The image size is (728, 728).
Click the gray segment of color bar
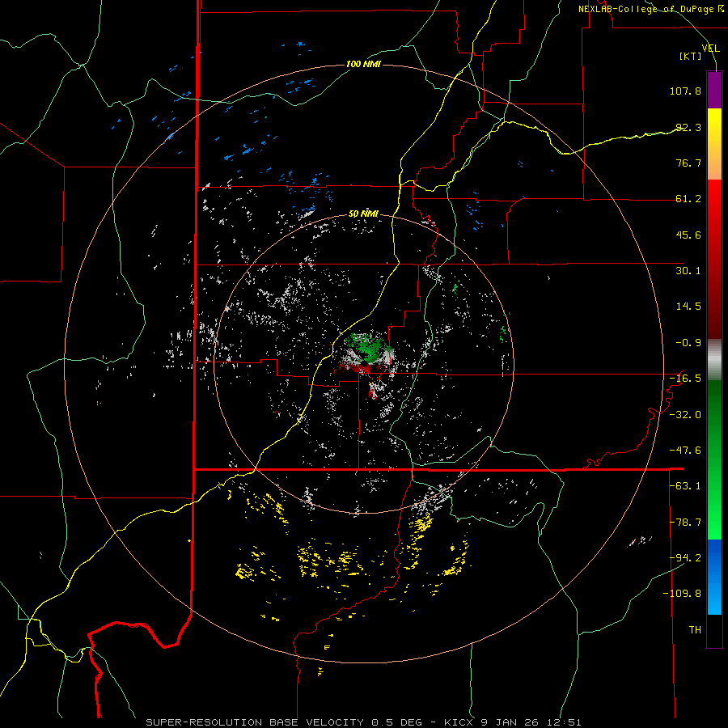[714, 360]
